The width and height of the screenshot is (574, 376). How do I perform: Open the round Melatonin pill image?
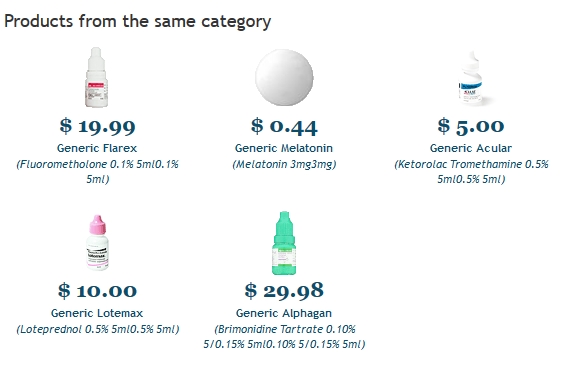284,77
